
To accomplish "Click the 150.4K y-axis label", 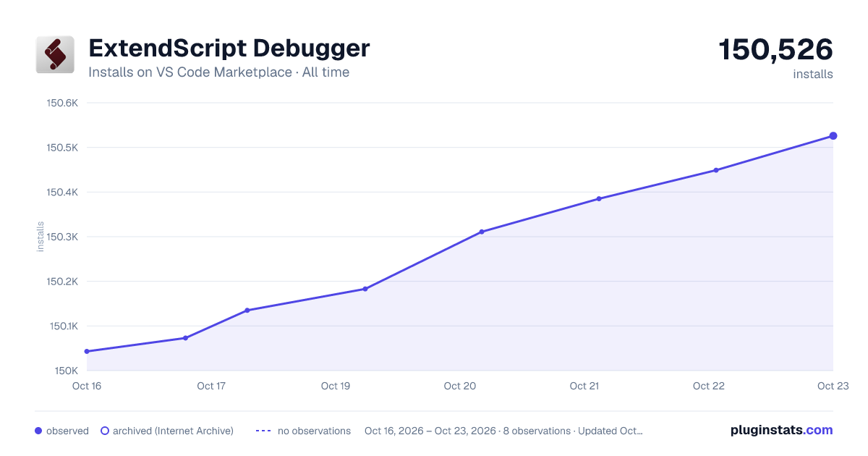I will click(x=62, y=193).
